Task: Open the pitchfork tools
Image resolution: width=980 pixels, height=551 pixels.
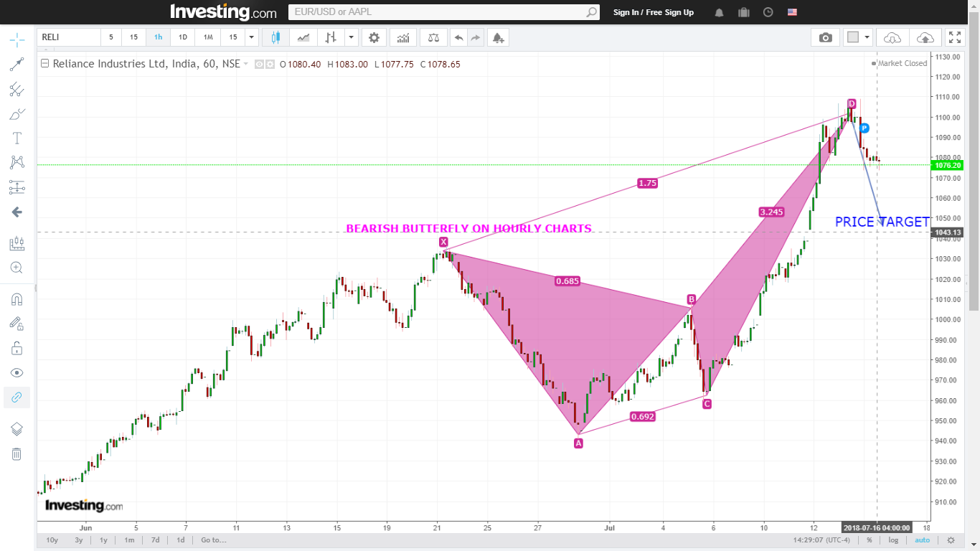Action: (17, 90)
